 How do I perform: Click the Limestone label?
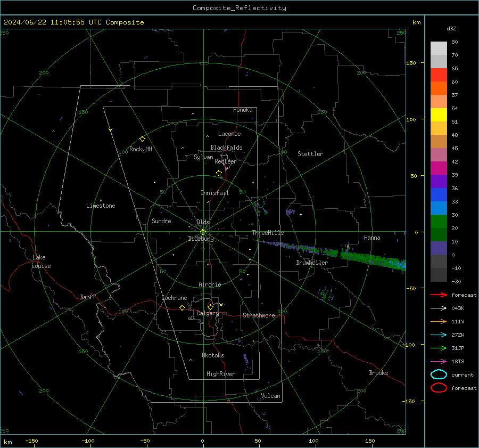tap(101, 206)
